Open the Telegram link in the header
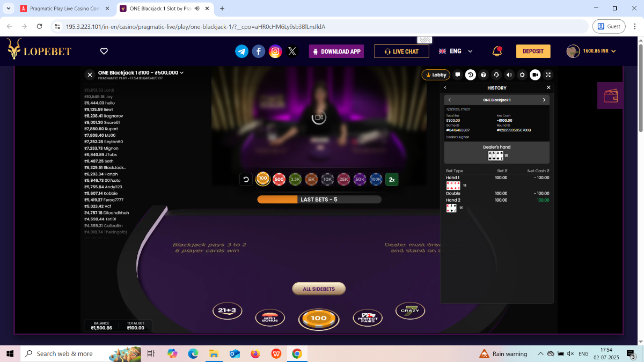 242,51
